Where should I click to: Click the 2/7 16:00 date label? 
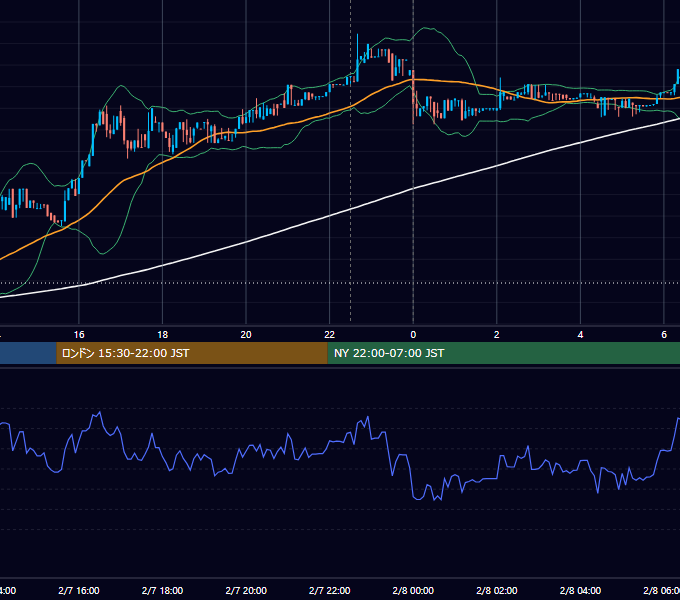pyautogui.click(x=79, y=590)
